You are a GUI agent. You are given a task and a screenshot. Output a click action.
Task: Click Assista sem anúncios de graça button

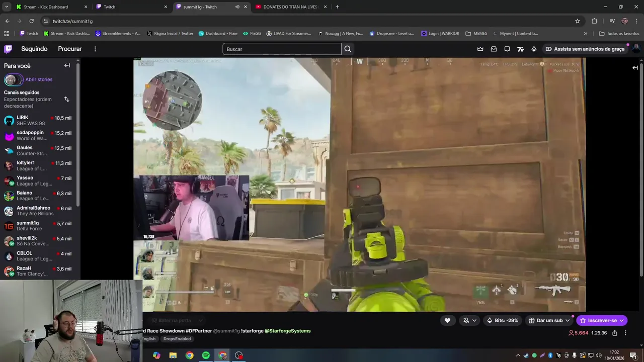tap(585, 49)
